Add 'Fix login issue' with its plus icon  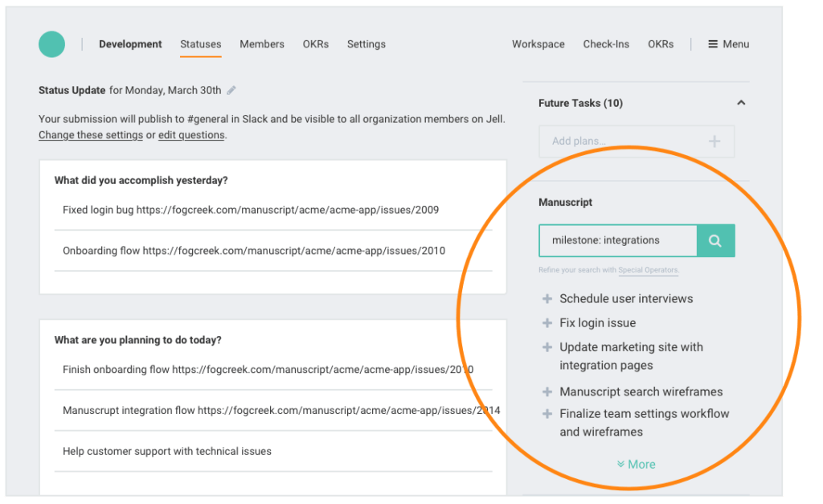click(x=547, y=323)
